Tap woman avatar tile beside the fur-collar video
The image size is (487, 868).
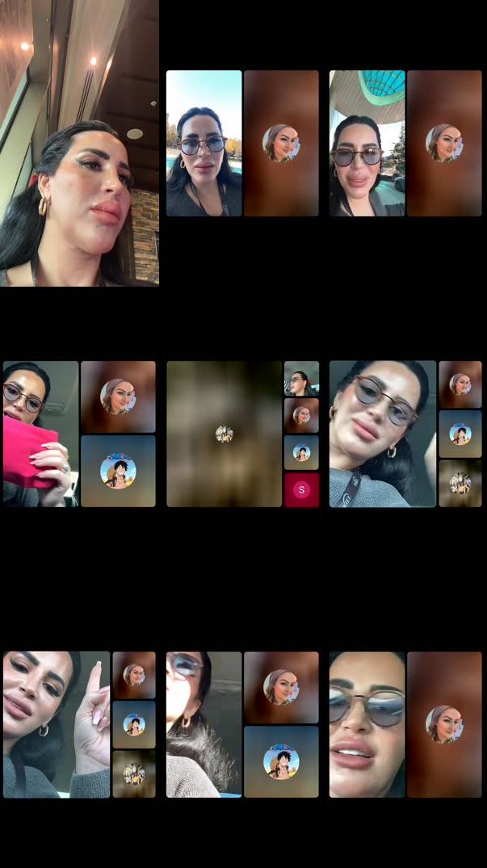[x=281, y=687]
